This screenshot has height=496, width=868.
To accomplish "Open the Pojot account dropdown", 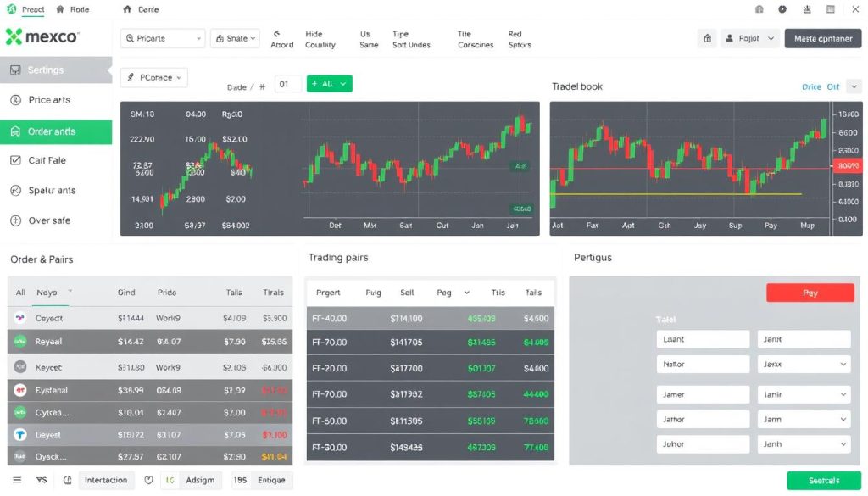I will point(750,38).
